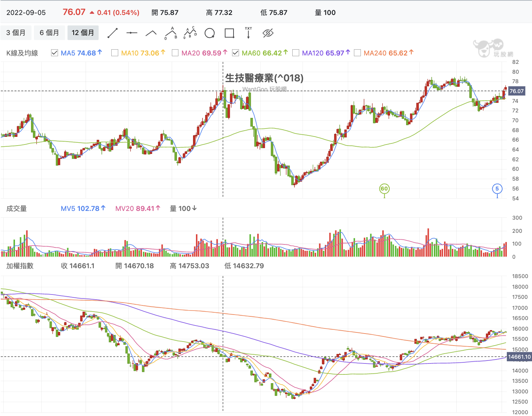Uncheck the MA5 moving average checkbox
Image resolution: width=532 pixels, height=416 pixels.
[55, 53]
